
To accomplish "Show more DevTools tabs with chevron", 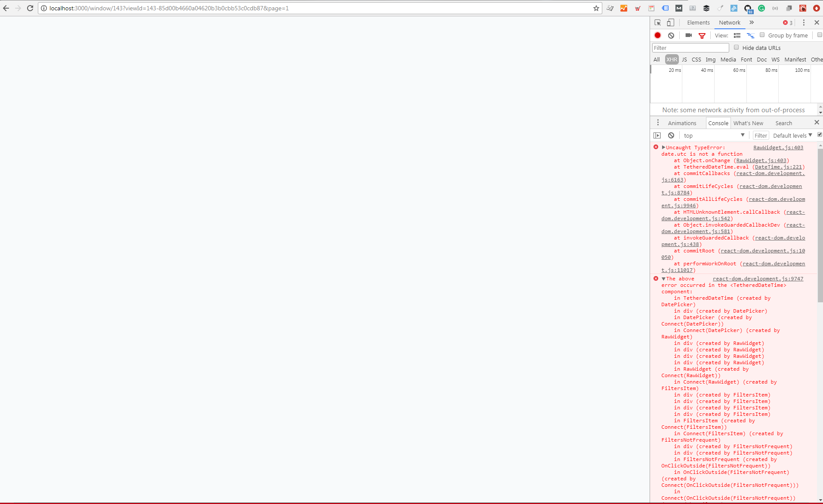I will pyautogui.click(x=752, y=22).
